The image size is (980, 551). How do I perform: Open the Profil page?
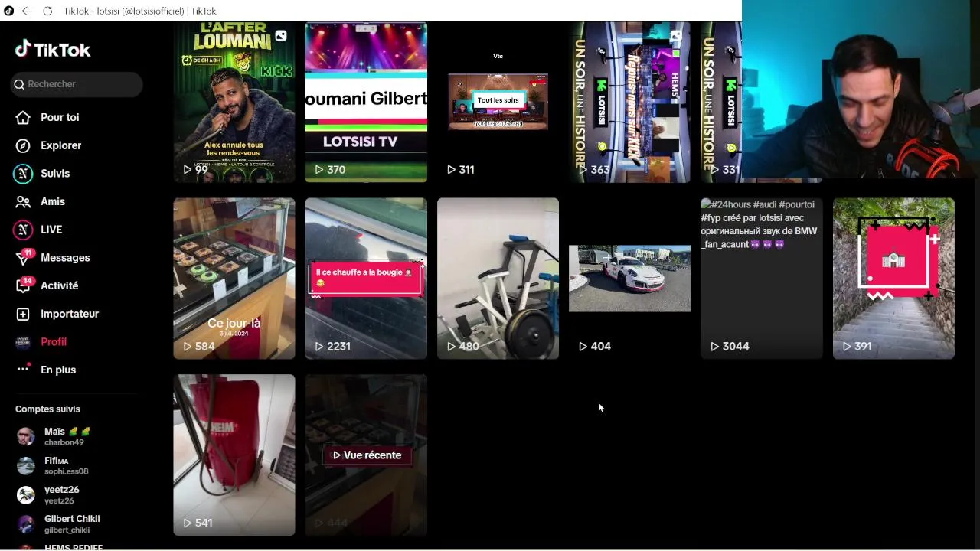click(54, 342)
